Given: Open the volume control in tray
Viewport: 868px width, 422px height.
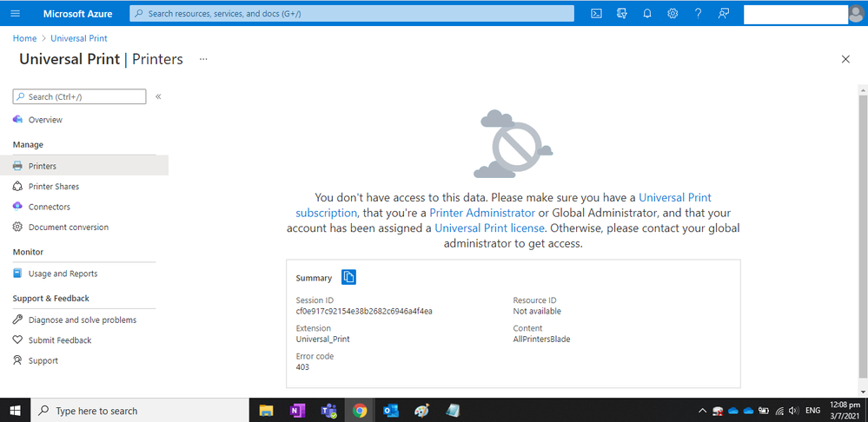Looking at the screenshot, I should pyautogui.click(x=793, y=411).
